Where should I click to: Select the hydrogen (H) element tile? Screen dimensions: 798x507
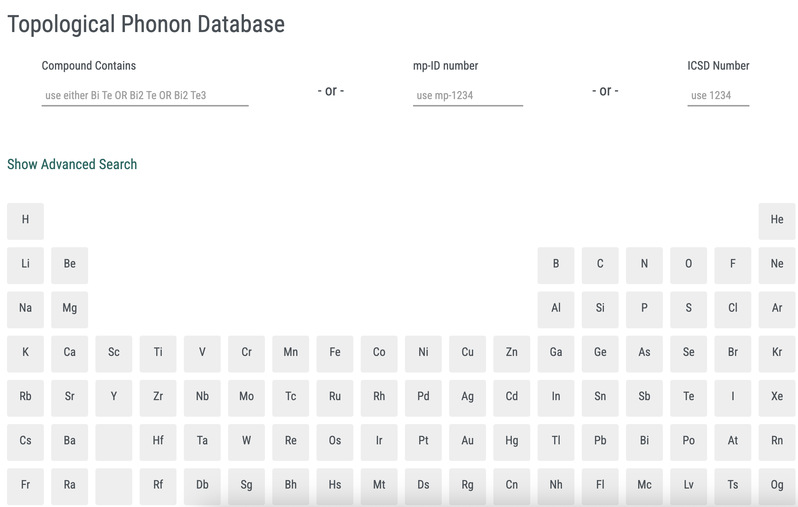[25, 221]
